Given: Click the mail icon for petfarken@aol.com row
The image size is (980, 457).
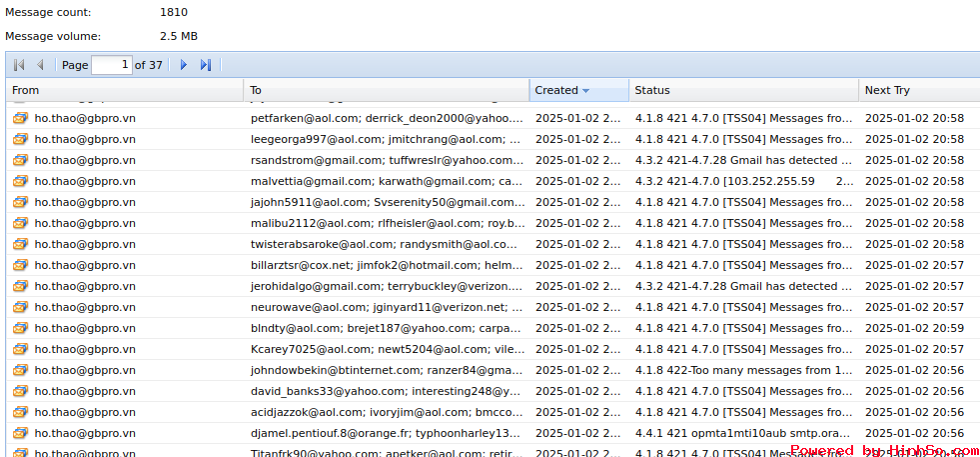Looking at the screenshot, I should click(x=20, y=118).
